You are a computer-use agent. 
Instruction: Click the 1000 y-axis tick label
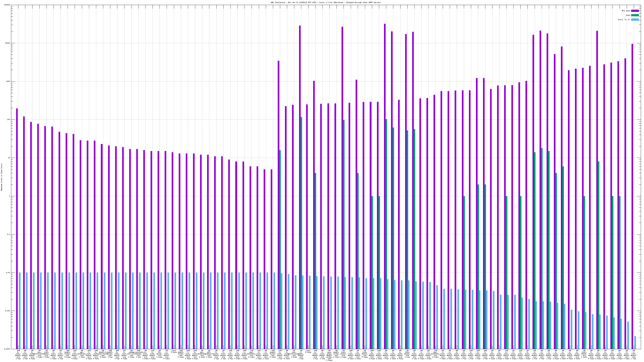8,81
